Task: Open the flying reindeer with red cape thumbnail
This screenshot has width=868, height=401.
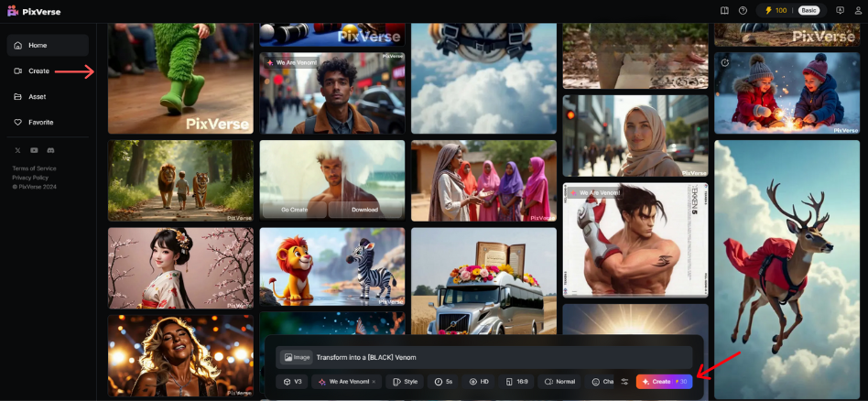Action: (x=787, y=269)
